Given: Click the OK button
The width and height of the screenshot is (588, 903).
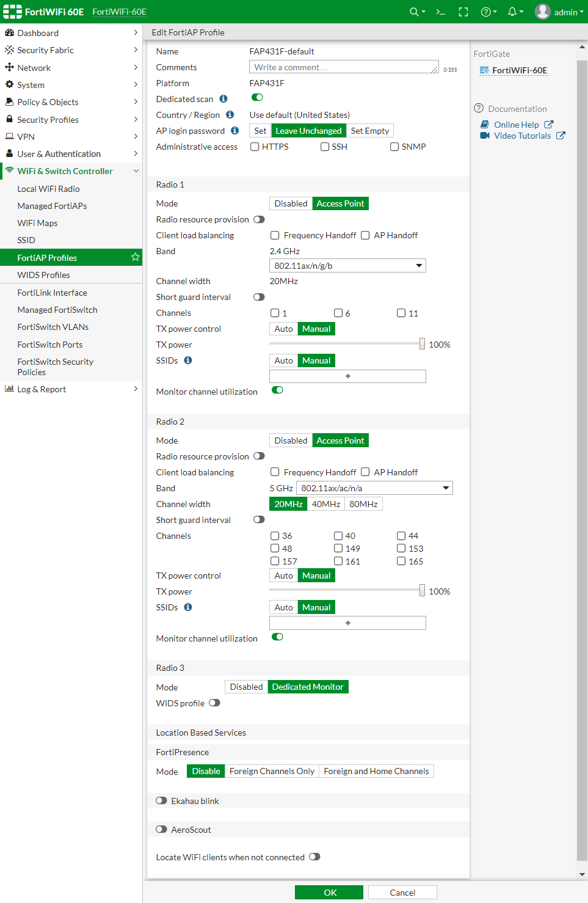Looking at the screenshot, I should coord(329,892).
